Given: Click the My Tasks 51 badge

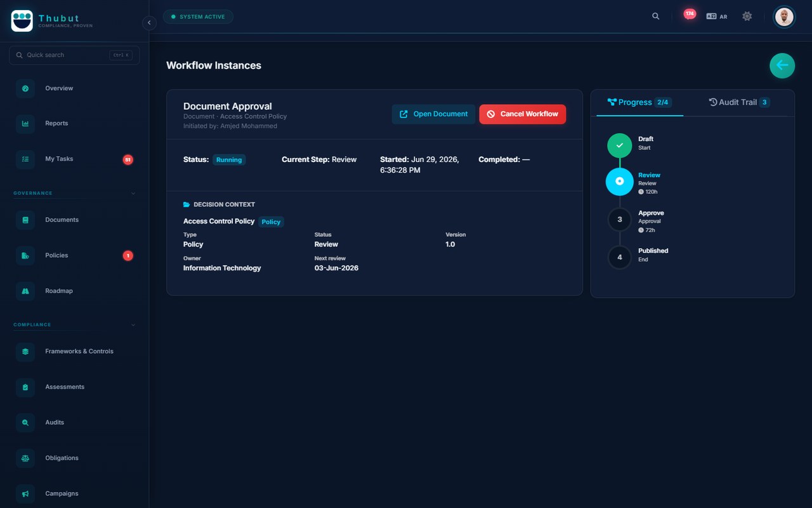Looking at the screenshot, I should point(128,160).
